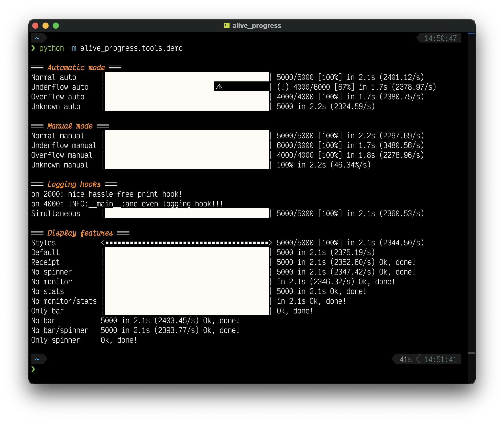Image resolution: width=504 pixels, height=422 pixels.
Task: Click the python command word
Action: pyautogui.click(x=52, y=48)
